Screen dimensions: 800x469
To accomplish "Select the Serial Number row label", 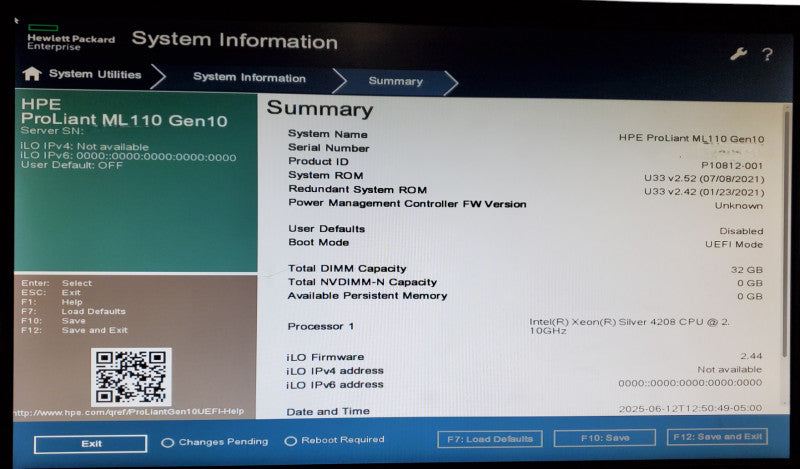I will (329, 148).
